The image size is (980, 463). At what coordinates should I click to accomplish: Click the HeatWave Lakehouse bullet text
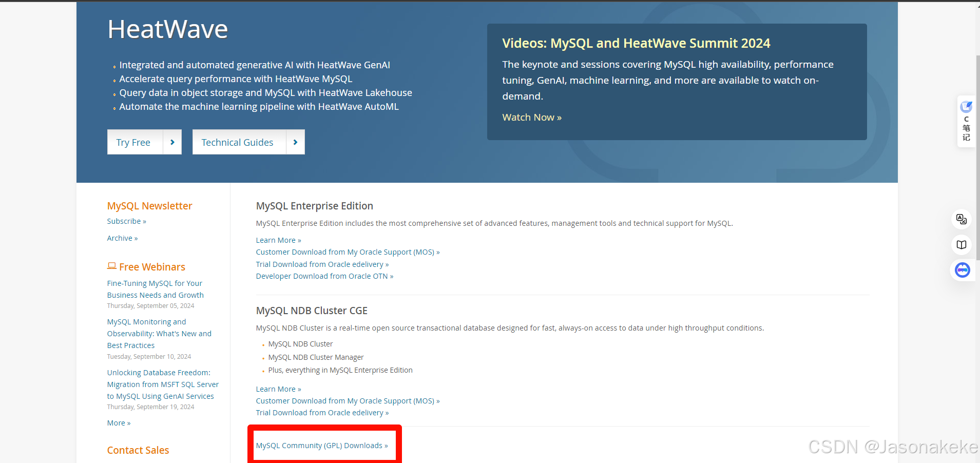pyautogui.click(x=265, y=93)
